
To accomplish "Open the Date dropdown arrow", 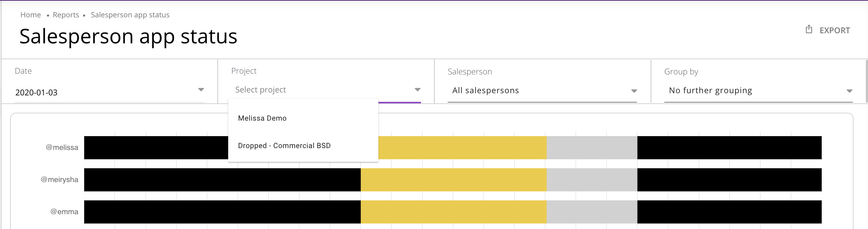I will [x=201, y=90].
